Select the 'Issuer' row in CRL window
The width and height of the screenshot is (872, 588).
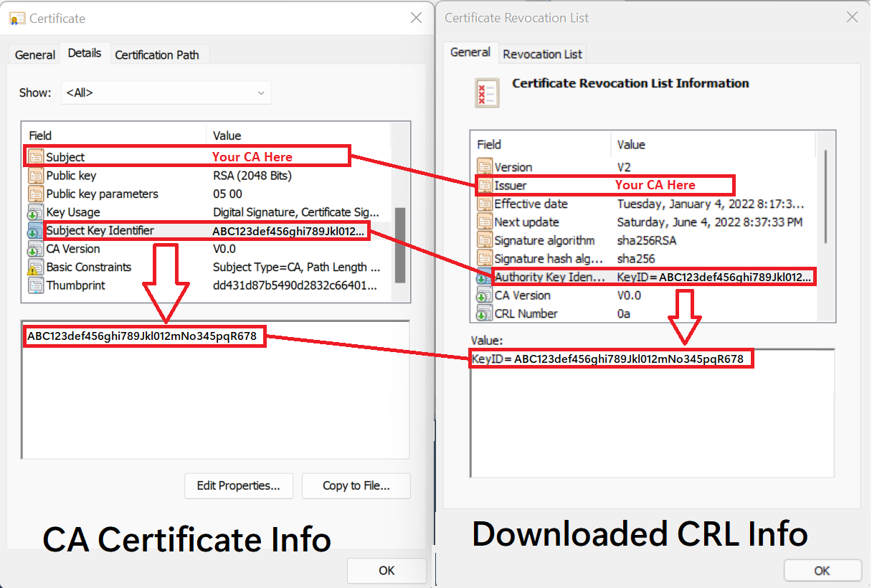tap(645, 186)
